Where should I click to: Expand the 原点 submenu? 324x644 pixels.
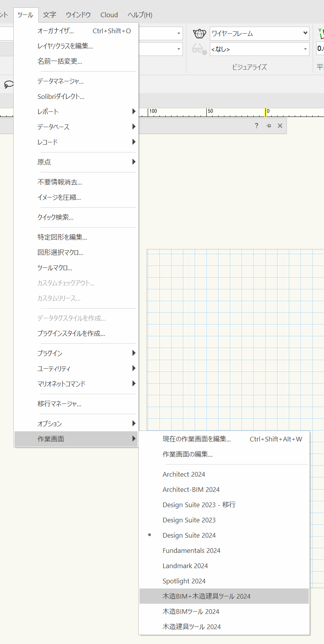76,162
